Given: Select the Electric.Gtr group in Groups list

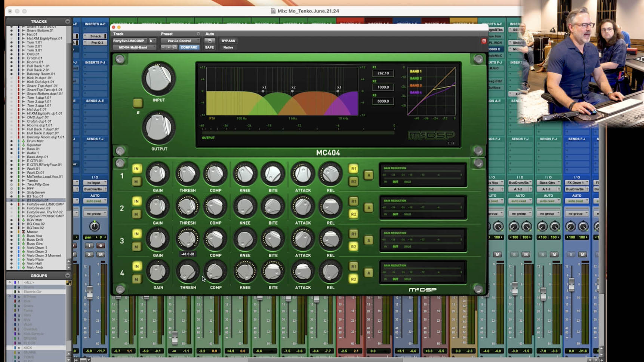Looking at the screenshot, I should 33,292.
